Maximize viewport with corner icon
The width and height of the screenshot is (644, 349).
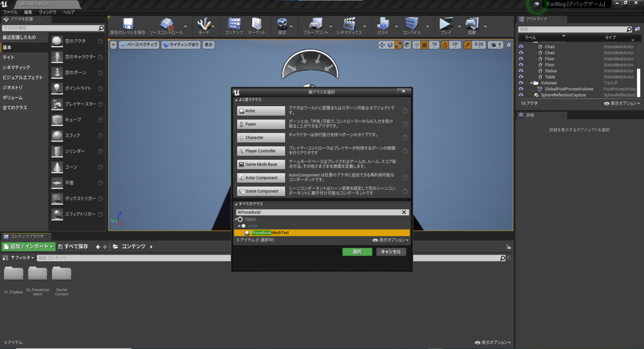[509, 45]
